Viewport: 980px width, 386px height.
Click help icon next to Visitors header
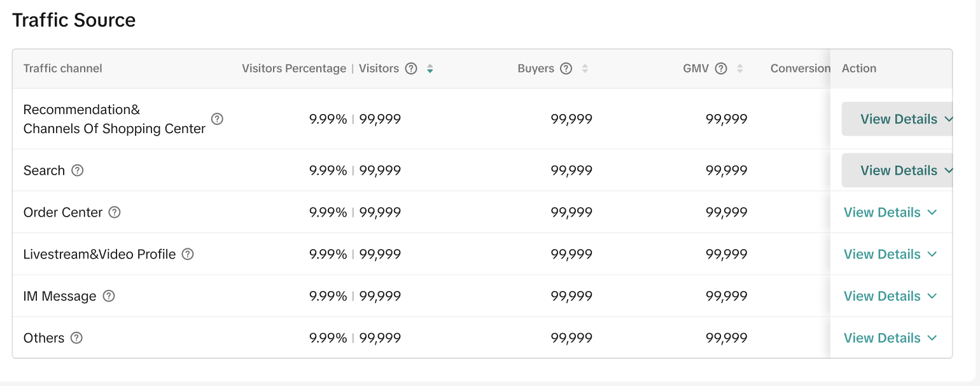(x=411, y=69)
